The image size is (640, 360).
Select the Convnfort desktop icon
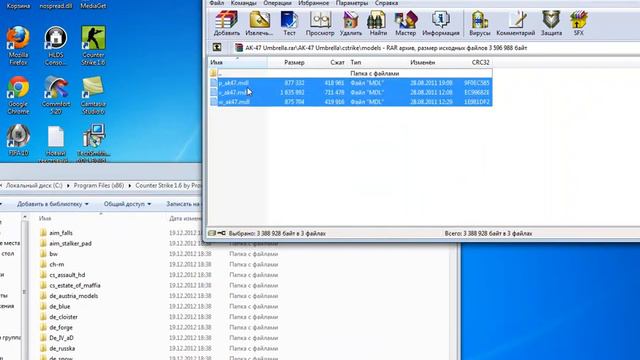[56, 95]
